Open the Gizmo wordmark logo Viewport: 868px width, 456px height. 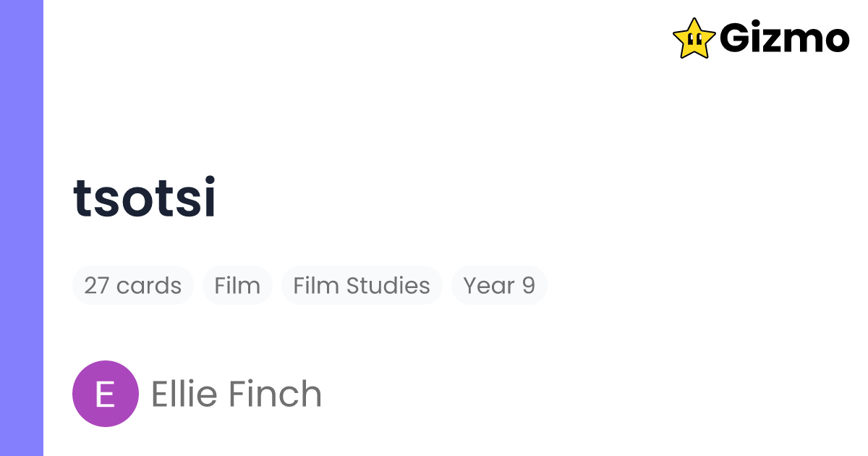(x=785, y=38)
